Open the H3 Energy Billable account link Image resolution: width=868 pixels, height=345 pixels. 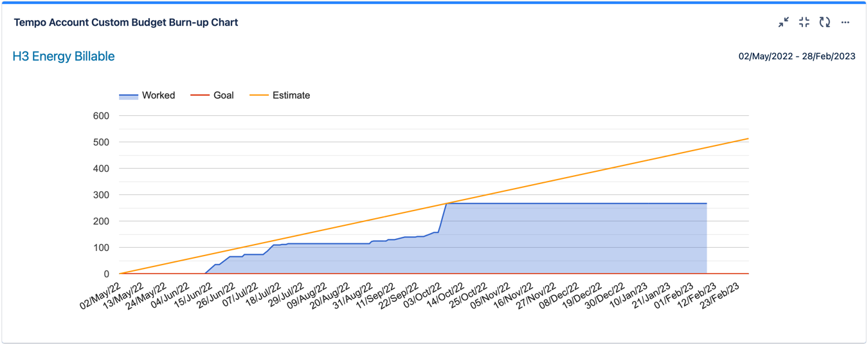click(x=64, y=57)
